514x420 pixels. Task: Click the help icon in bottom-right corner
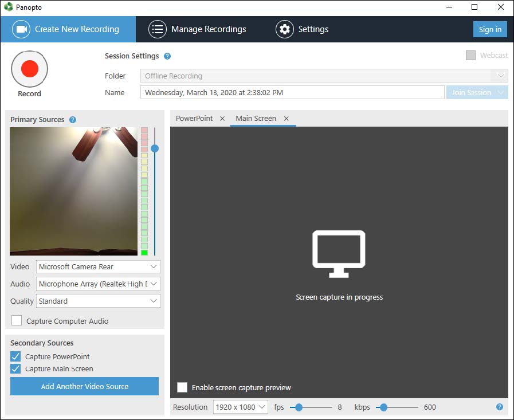(499, 407)
